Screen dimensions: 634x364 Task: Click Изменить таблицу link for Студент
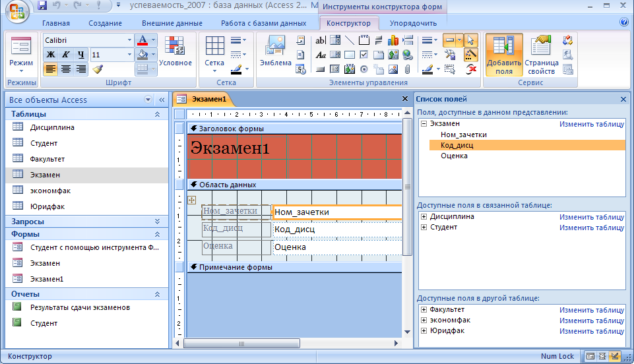tap(592, 228)
